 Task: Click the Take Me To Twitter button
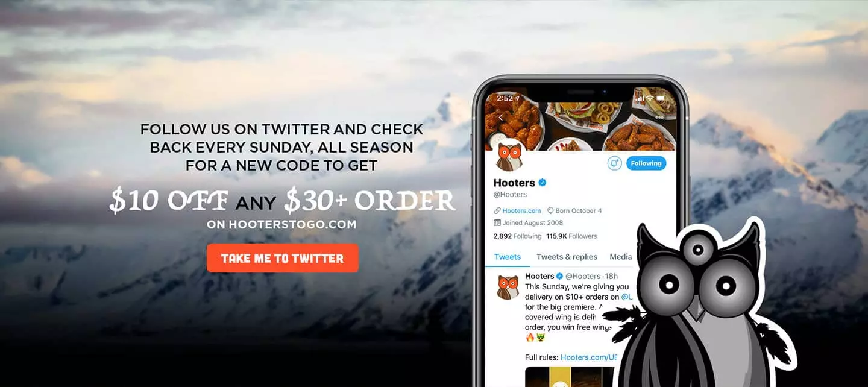click(282, 258)
